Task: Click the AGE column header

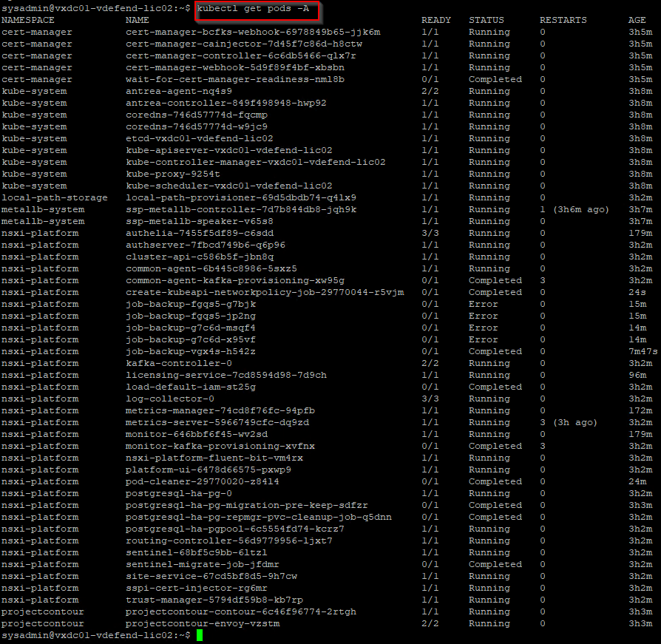Action: click(637, 20)
